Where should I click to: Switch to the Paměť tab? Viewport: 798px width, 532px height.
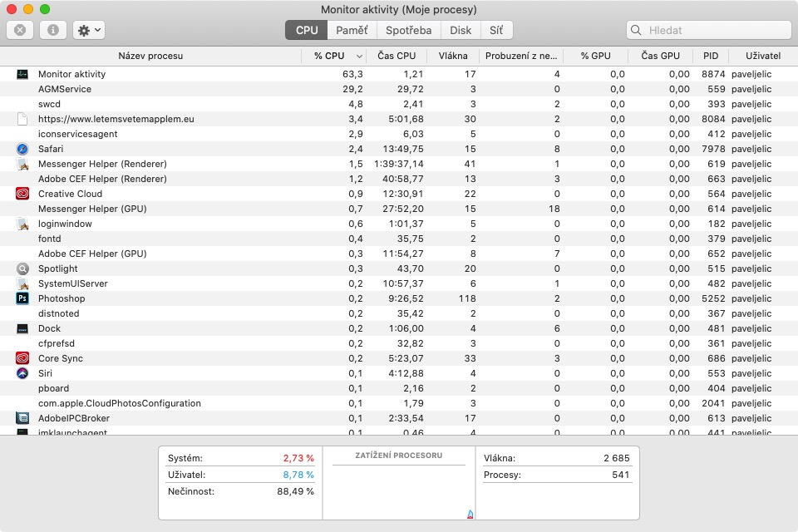pyautogui.click(x=352, y=30)
